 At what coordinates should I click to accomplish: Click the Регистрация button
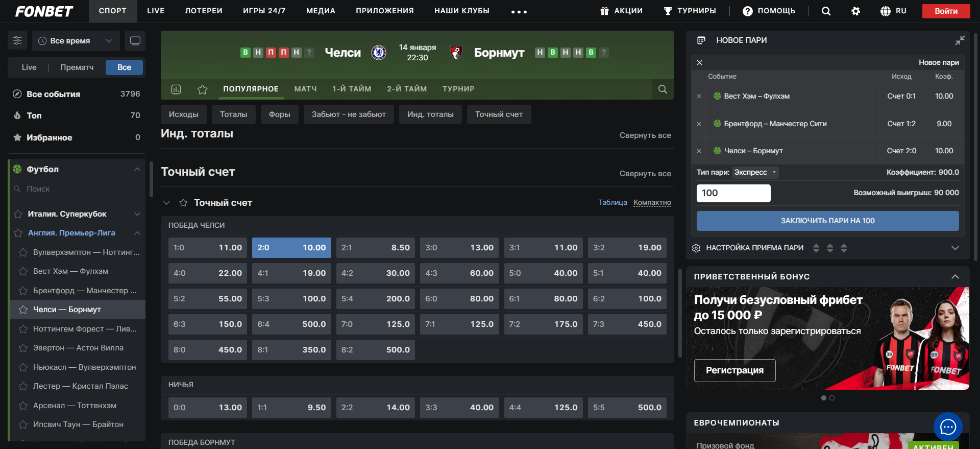pyautogui.click(x=734, y=371)
